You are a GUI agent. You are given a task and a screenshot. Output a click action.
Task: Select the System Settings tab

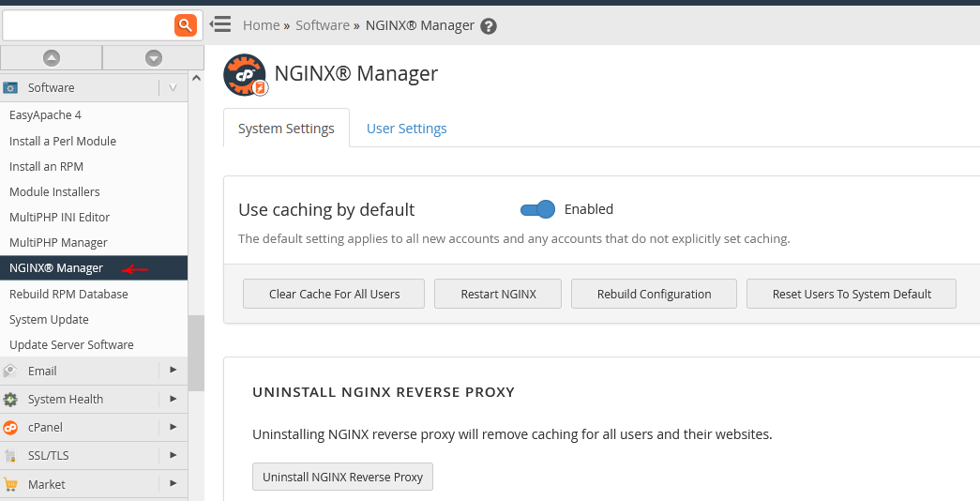click(286, 129)
